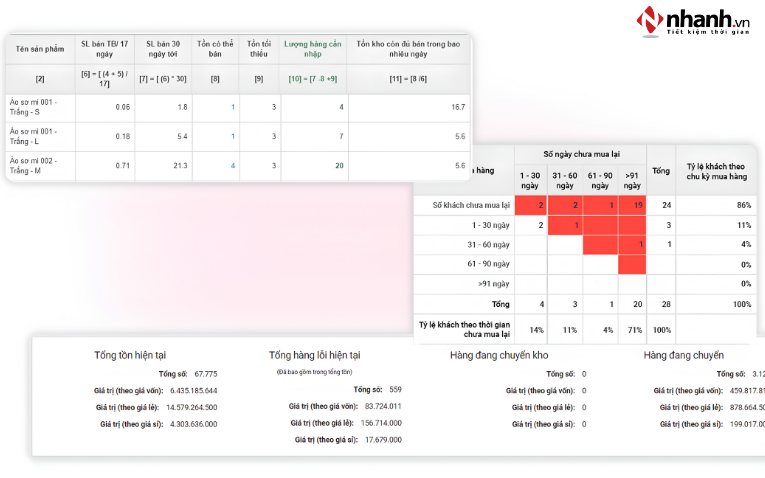Open stock link for Áo sơ mi 001 Trắng - S
Image resolution: width=765 pixels, height=478 pixels.
click(x=233, y=107)
